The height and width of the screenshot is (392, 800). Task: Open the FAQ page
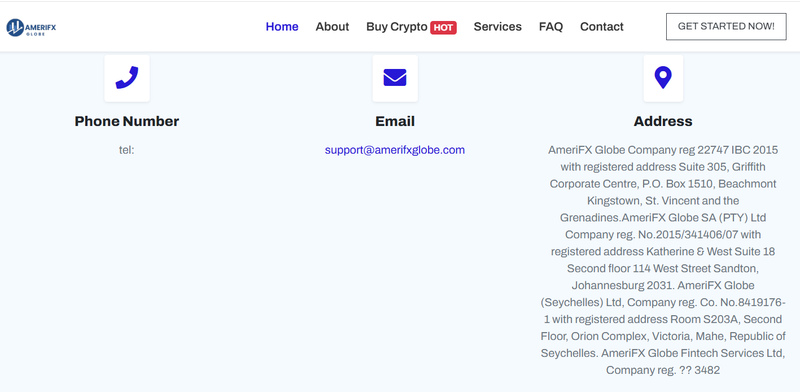point(551,27)
